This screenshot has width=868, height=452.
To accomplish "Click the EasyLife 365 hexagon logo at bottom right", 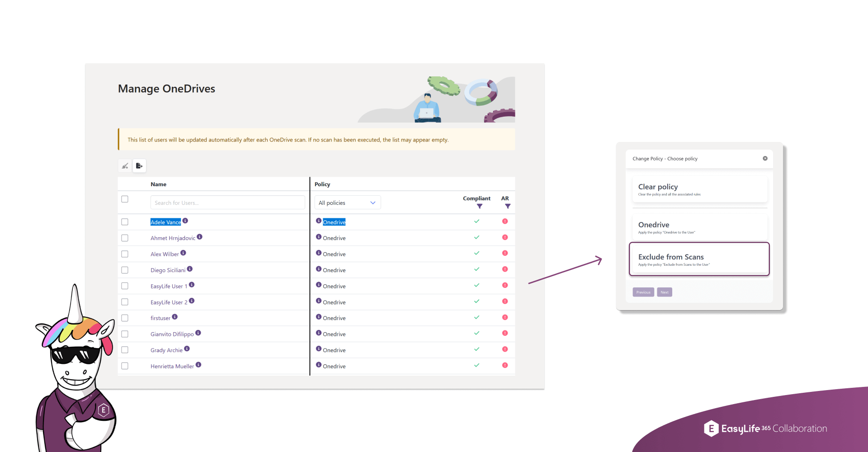I will pyautogui.click(x=711, y=428).
